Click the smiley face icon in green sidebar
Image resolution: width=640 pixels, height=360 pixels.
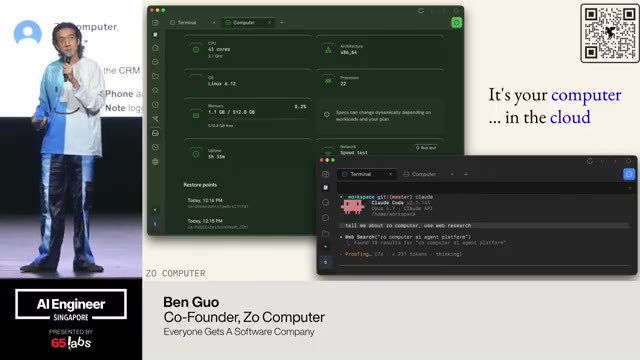click(156, 62)
